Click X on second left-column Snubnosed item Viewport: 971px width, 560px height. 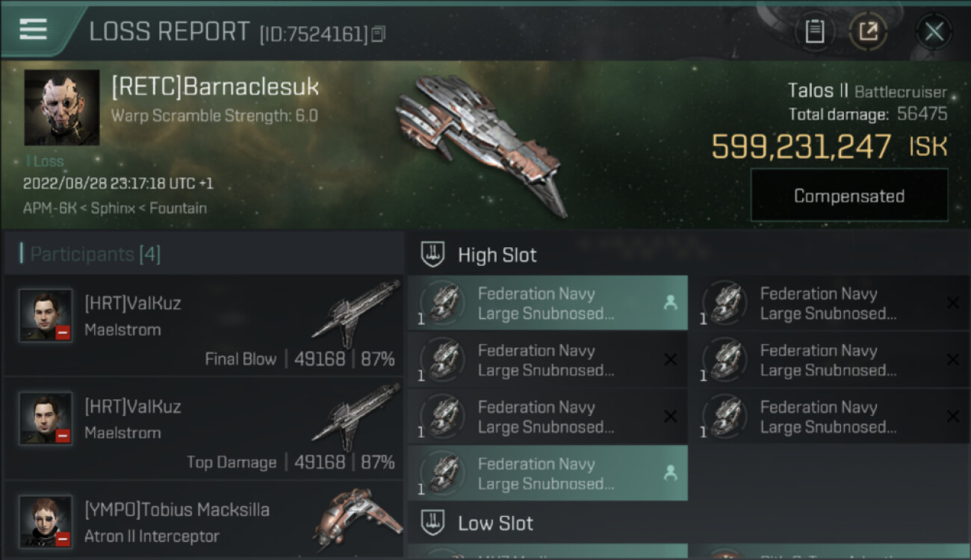(x=670, y=359)
